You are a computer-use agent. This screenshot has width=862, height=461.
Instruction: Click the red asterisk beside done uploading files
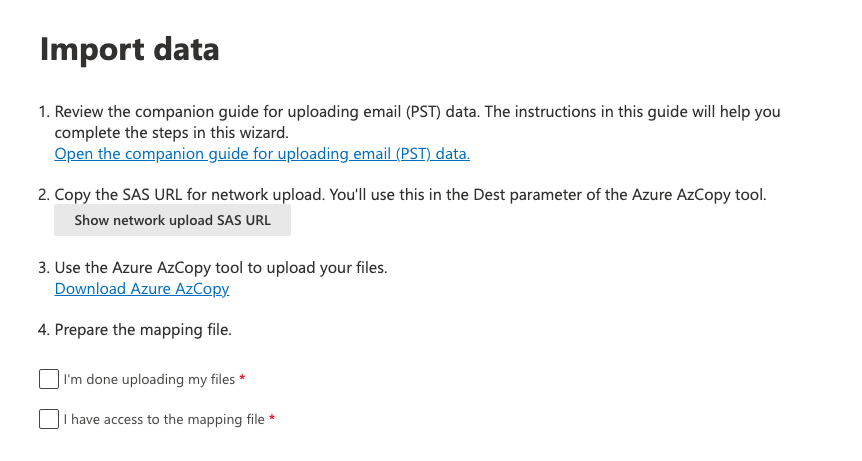click(x=243, y=379)
